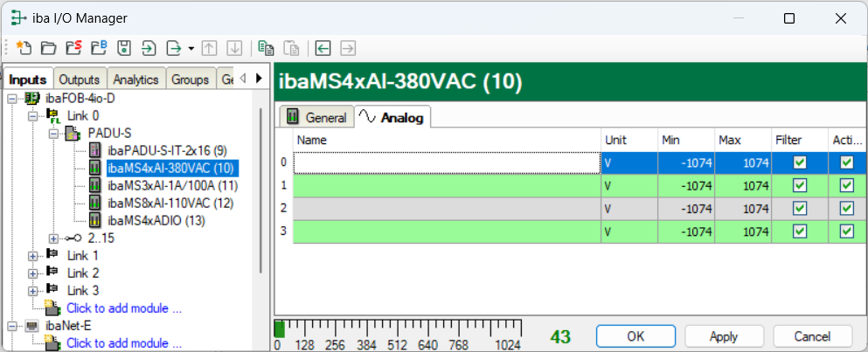The image size is (868, 352).
Task: Collapse the PADU-S tree node
Action: [53, 134]
